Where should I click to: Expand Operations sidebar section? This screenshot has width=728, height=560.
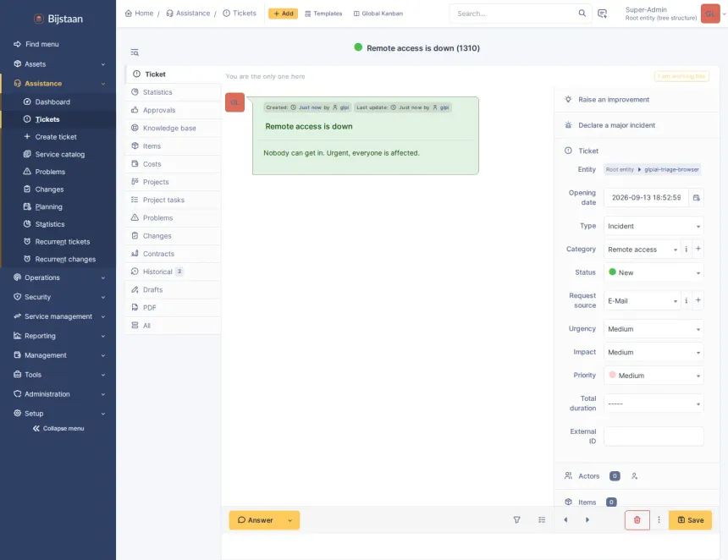[x=58, y=277]
